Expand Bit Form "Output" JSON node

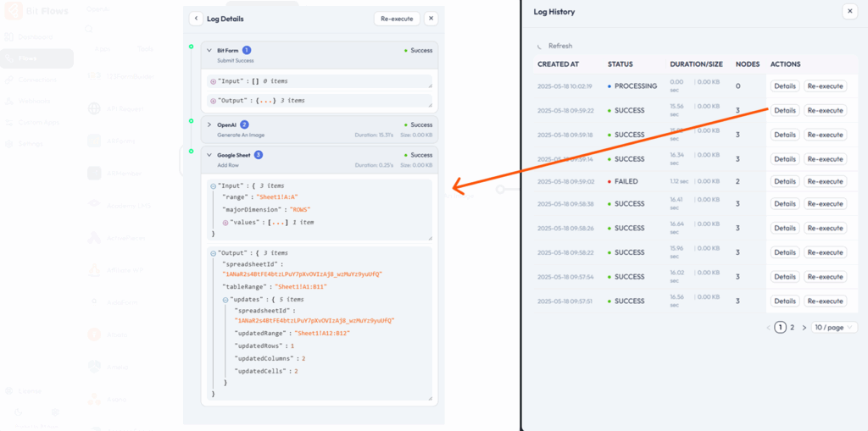213,101
